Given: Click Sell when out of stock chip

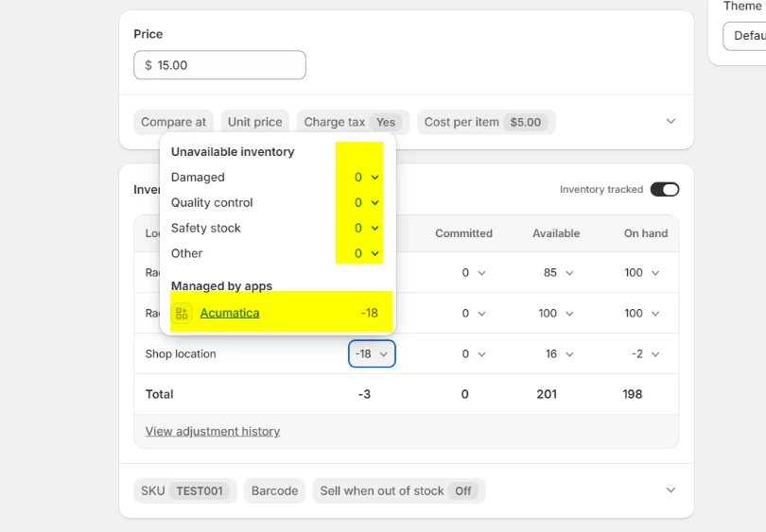Looking at the screenshot, I should click(x=398, y=490).
